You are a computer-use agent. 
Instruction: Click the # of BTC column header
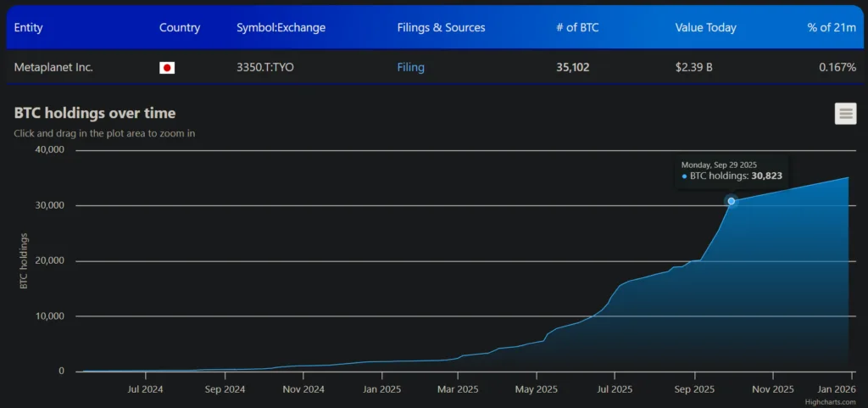click(577, 28)
